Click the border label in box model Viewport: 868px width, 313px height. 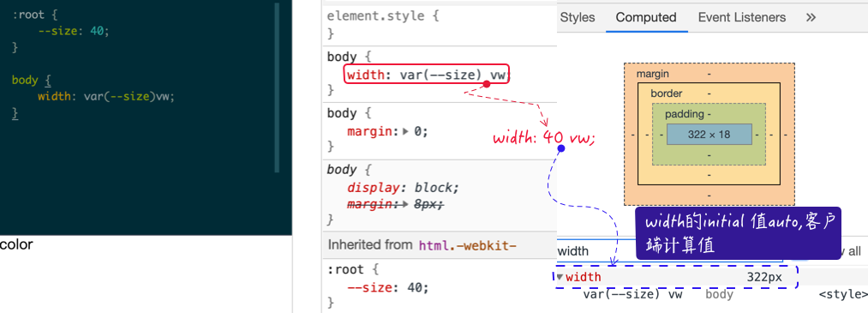(666, 93)
